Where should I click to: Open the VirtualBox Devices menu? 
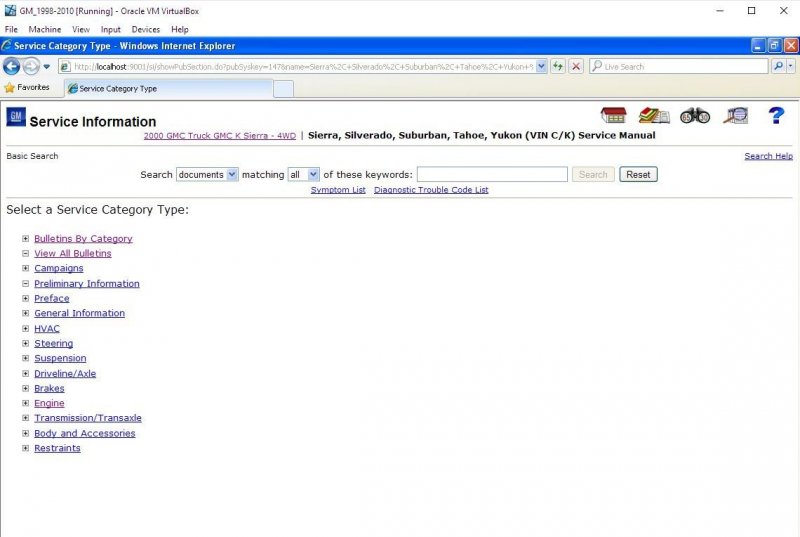pyautogui.click(x=145, y=30)
